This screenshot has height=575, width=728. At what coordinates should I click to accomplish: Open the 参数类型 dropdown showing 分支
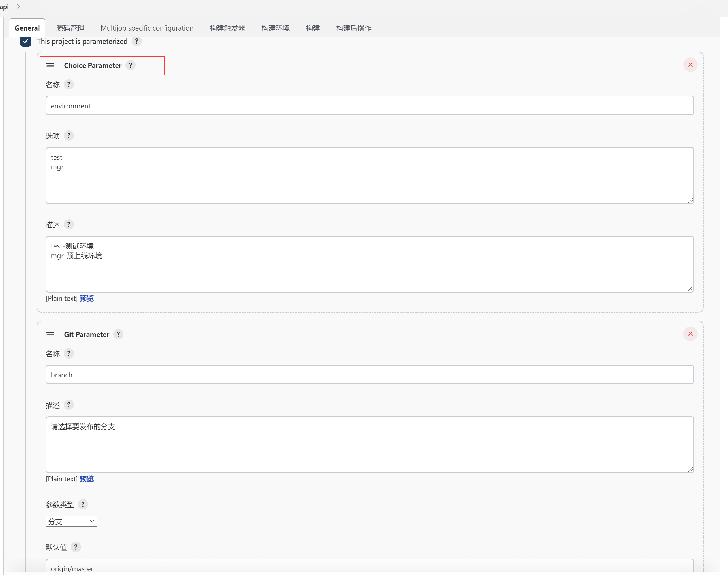(x=71, y=521)
